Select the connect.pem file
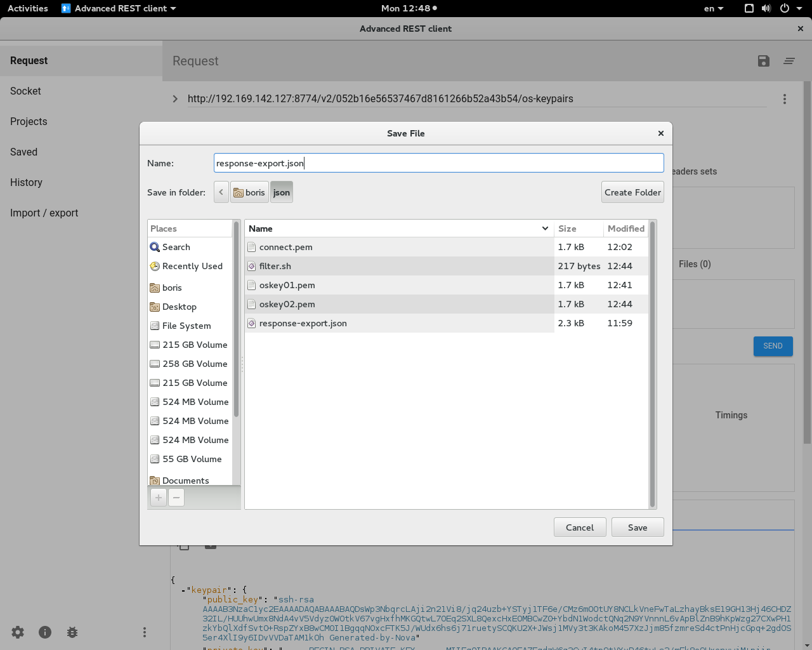This screenshot has height=650, width=812. [447, 247]
